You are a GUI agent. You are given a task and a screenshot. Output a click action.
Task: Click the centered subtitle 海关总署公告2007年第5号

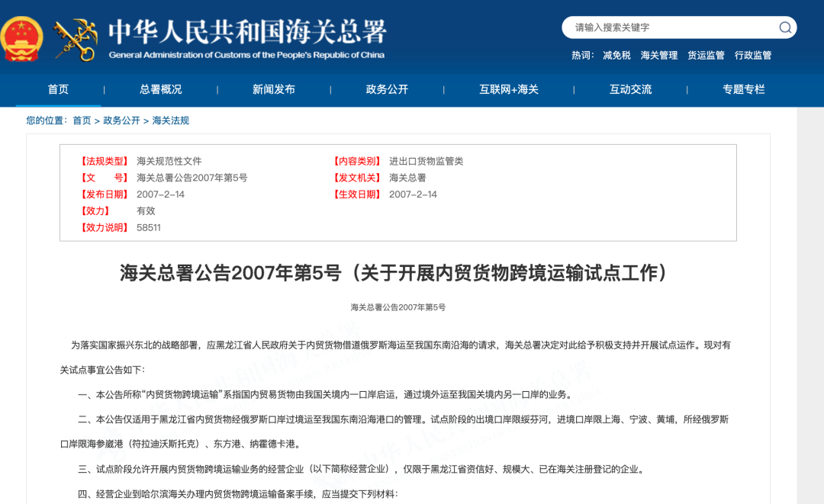[398, 307]
